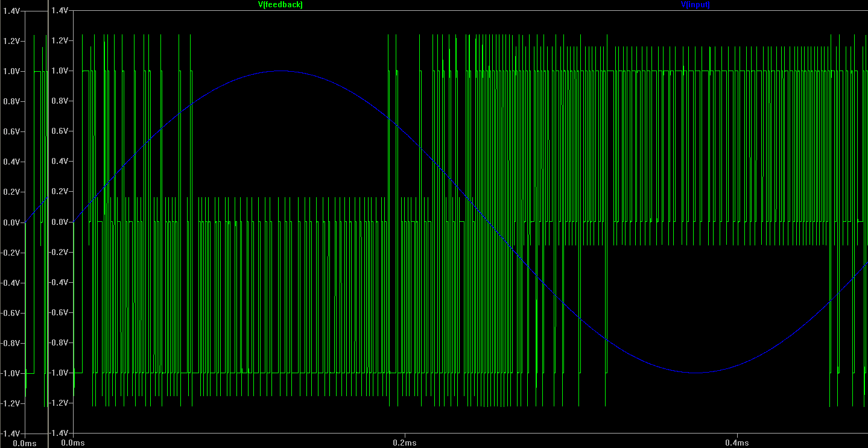Click the 0.0ms label under main plot

tap(72, 443)
